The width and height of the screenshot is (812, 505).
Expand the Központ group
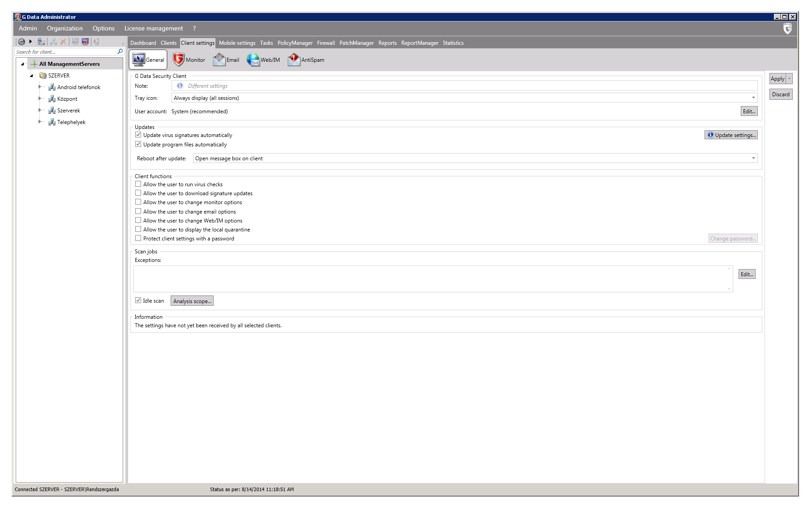[40, 98]
